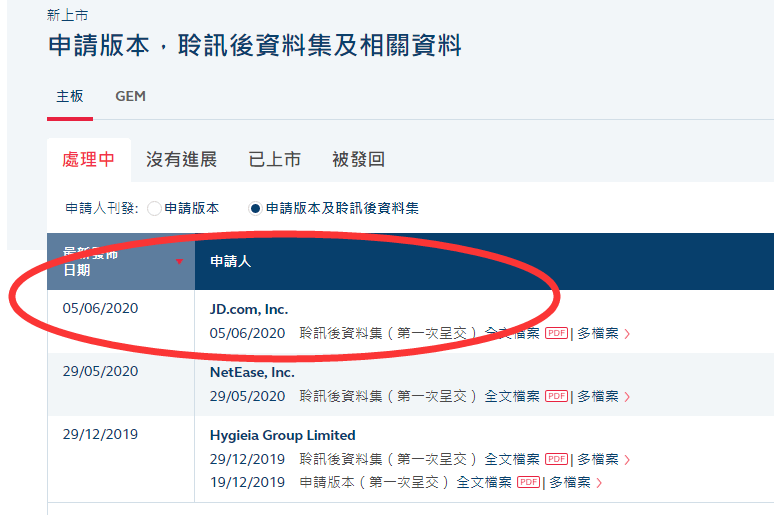This screenshot has height=515, width=774.
Task: Click applicant name NetEase, Inc.
Action: [252, 372]
